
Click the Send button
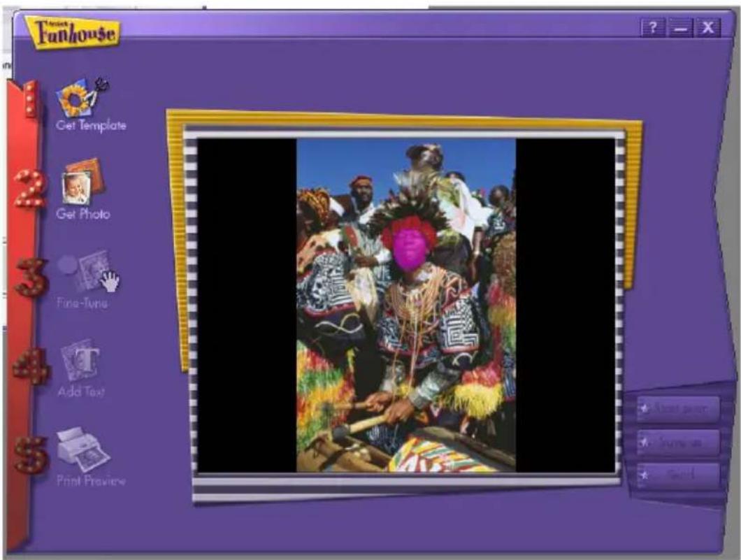tap(677, 475)
